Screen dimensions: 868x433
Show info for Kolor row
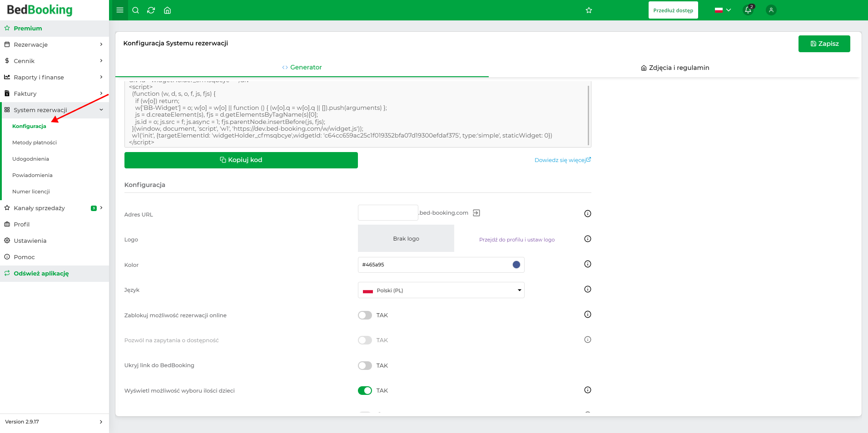tap(588, 264)
